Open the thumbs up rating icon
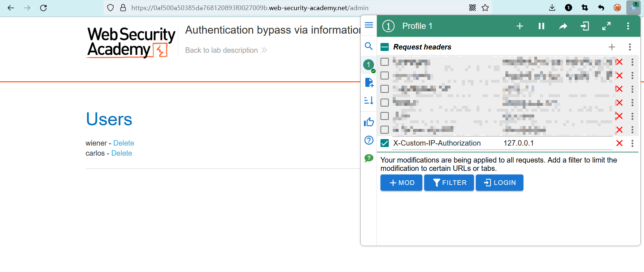 tap(369, 122)
